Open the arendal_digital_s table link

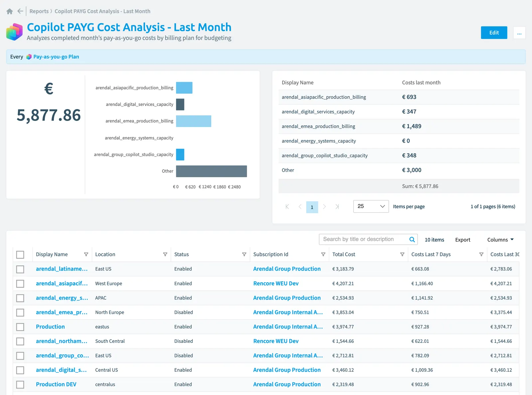click(61, 370)
